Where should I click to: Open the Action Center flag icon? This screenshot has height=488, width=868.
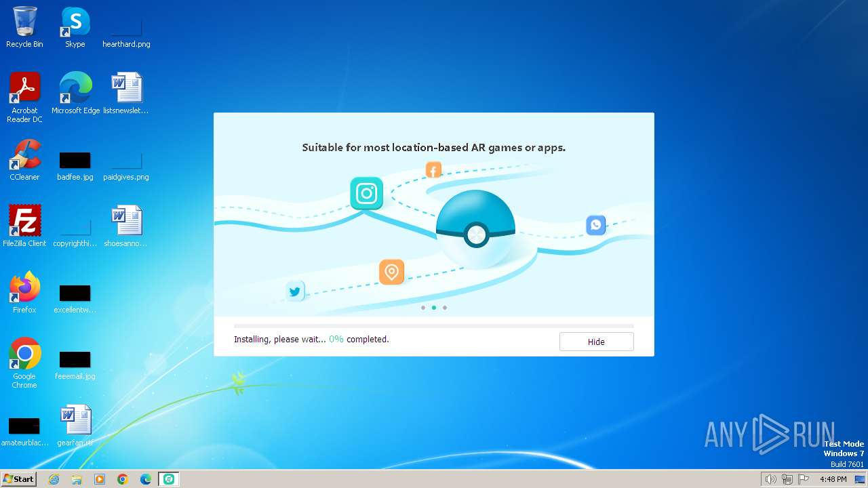tap(804, 479)
